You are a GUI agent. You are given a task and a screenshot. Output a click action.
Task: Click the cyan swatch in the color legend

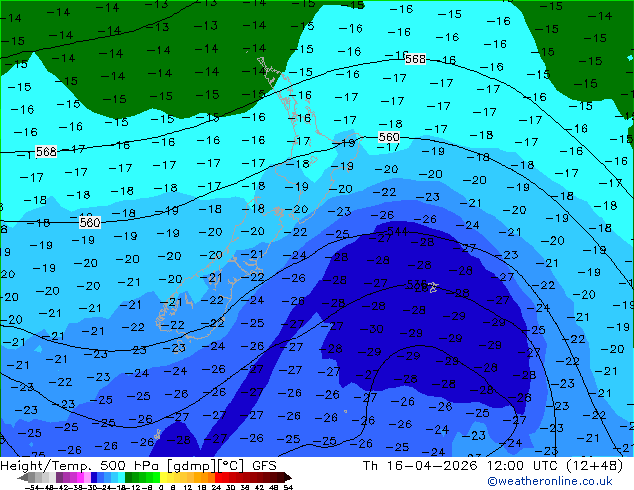(x=121, y=477)
